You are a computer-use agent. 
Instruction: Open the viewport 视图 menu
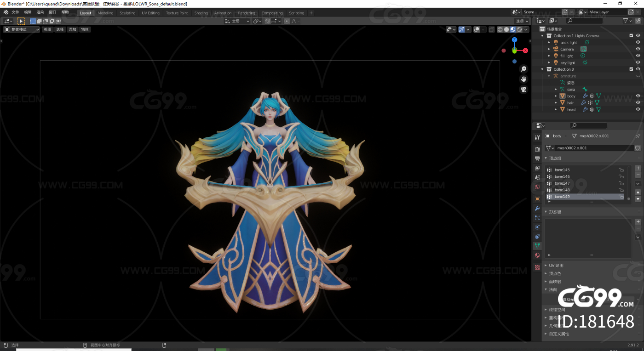point(47,29)
